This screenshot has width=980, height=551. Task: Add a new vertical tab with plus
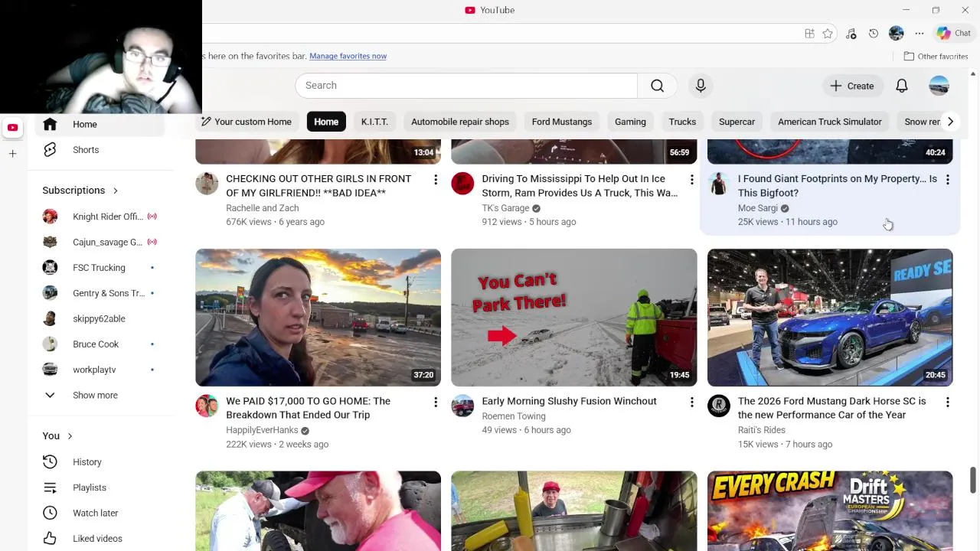[x=12, y=154]
